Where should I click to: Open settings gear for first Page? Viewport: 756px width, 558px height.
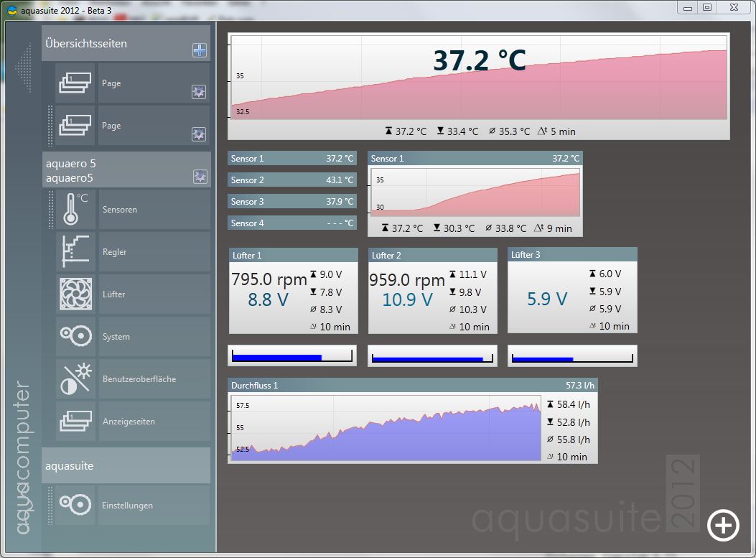click(199, 92)
